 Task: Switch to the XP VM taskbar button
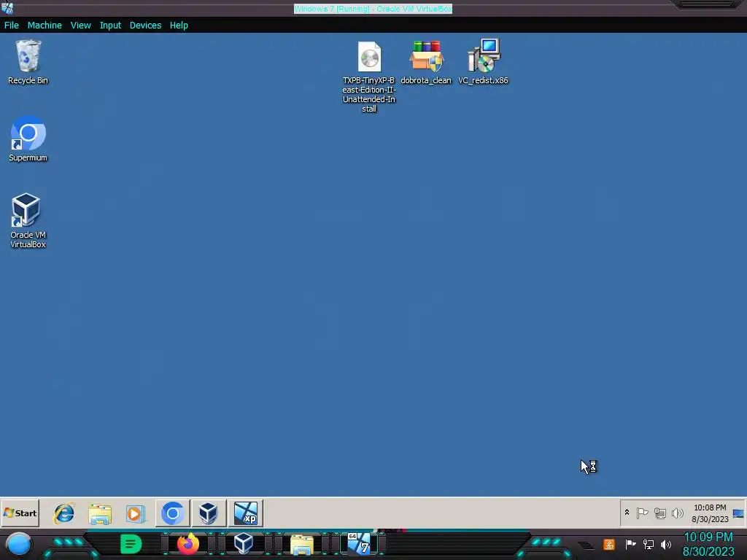click(x=245, y=513)
